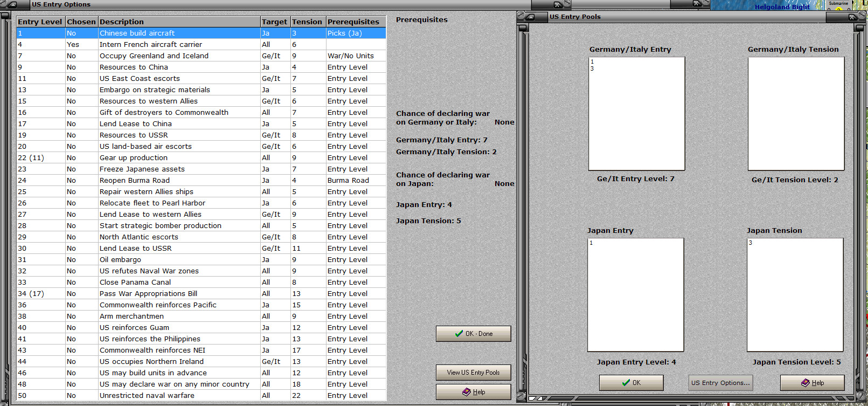868x406 pixels.
Task: Select 'Resources to western Allies' row
Action: [x=202, y=101]
